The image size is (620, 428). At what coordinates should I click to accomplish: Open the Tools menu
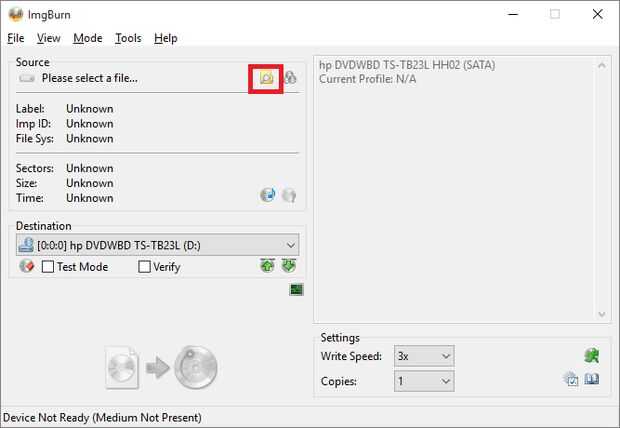point(128,38)
